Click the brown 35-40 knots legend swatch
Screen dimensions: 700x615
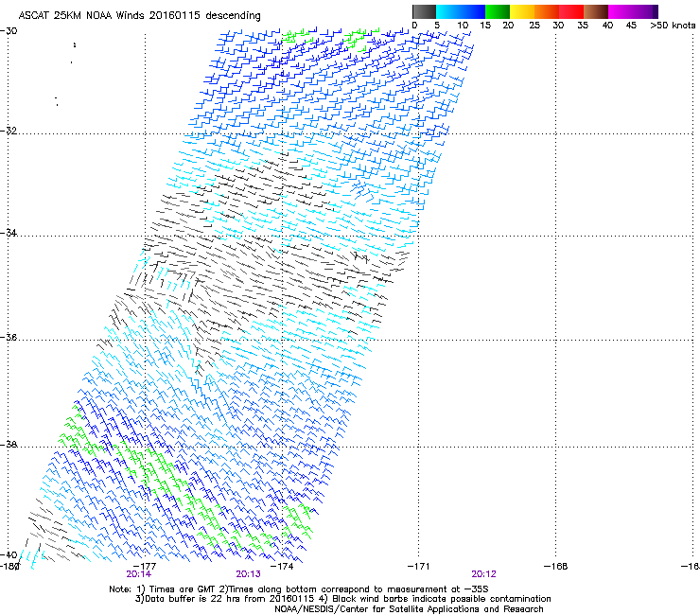(596, 11)
